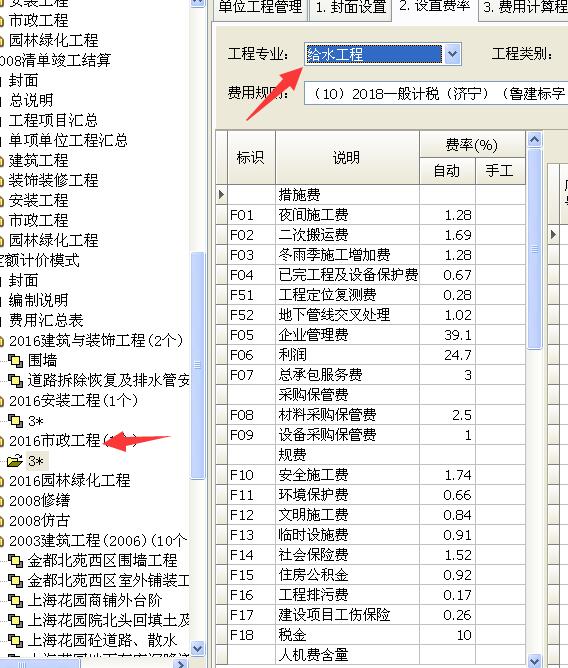
Task: Switch to the 单位工程管理 tab
Action: tap(260, 8)
